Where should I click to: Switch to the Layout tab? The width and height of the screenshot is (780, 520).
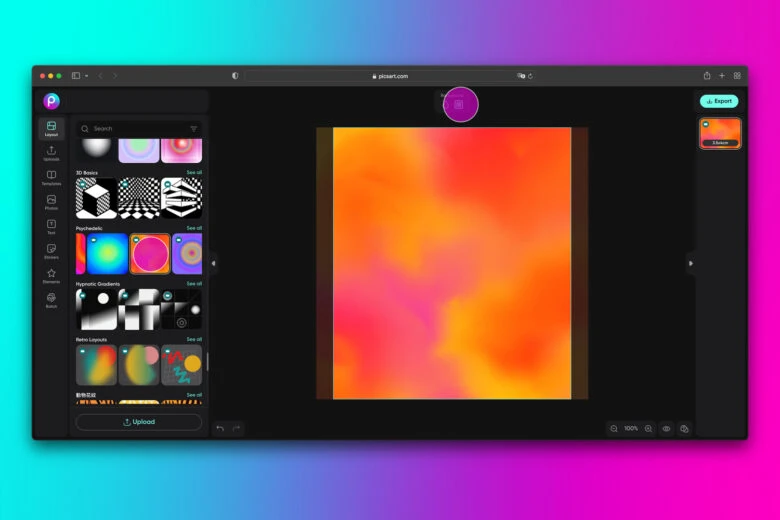51,128
